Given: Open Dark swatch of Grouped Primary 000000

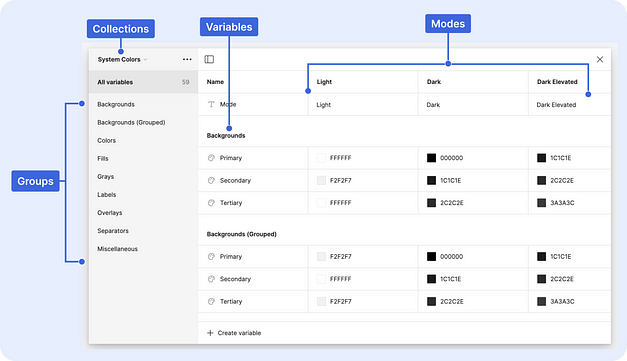Looking at the screenshot, I should click(431, 256).
